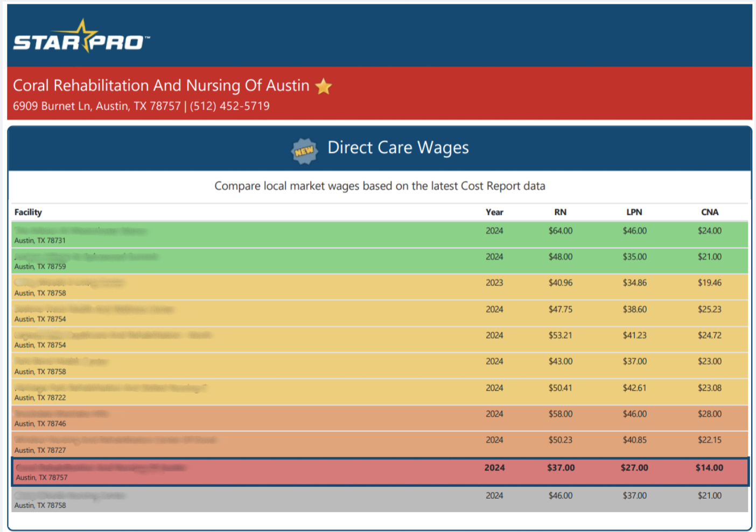
Task: Click the address and phone line
Action: tap(141, 106)
